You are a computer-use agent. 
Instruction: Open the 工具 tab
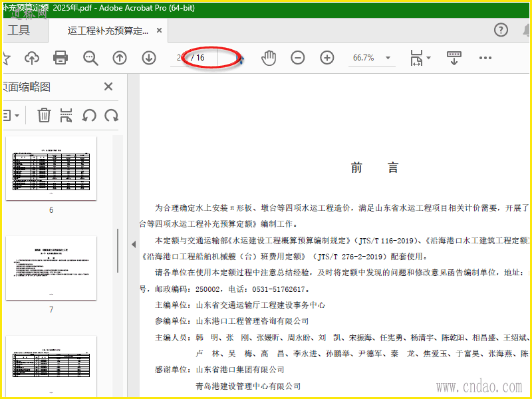pyautogui.click(x=19, y=31)
